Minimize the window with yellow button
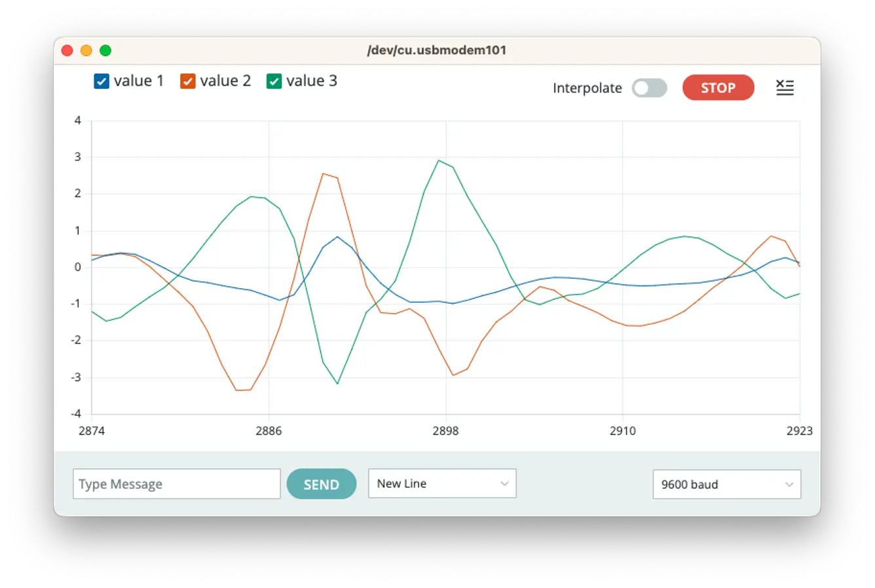 point(86,50)
